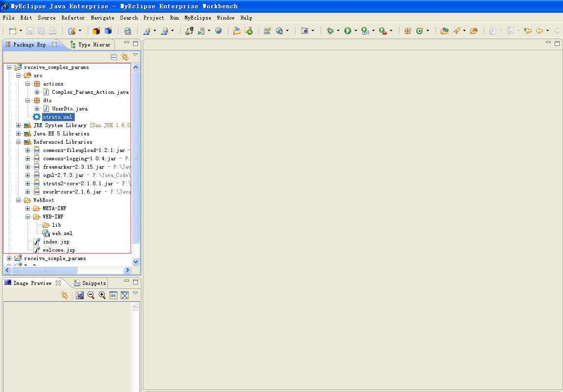The width and height of the screenshot is (563, 392).
Task: Fit image to window in Image Preview
Action: 125,295
